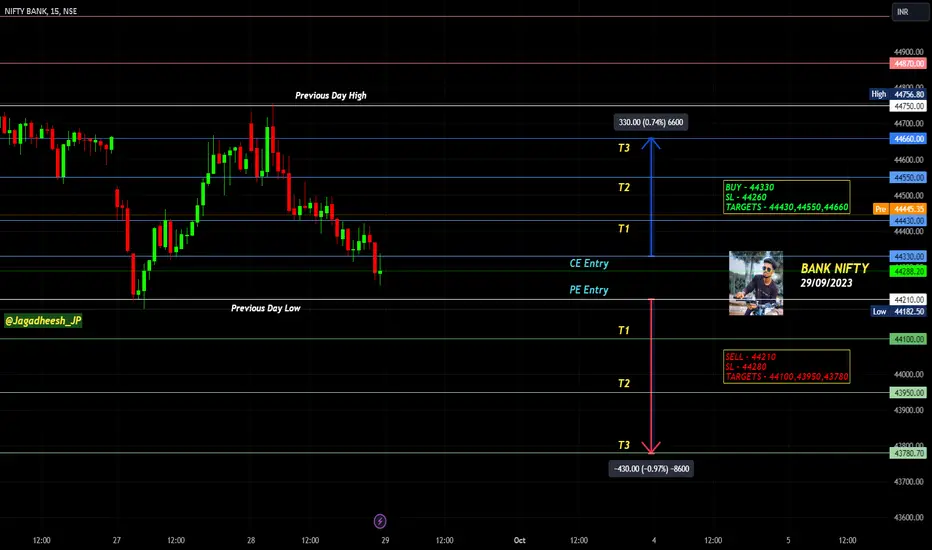Click the lower T3 label near 43780

624,445
